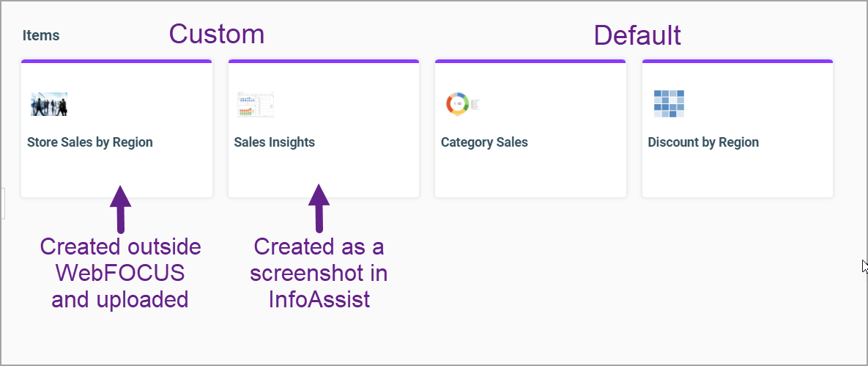868x366 pixels.
Task: Select the Discount by Region title text
Action: point(703,142)
